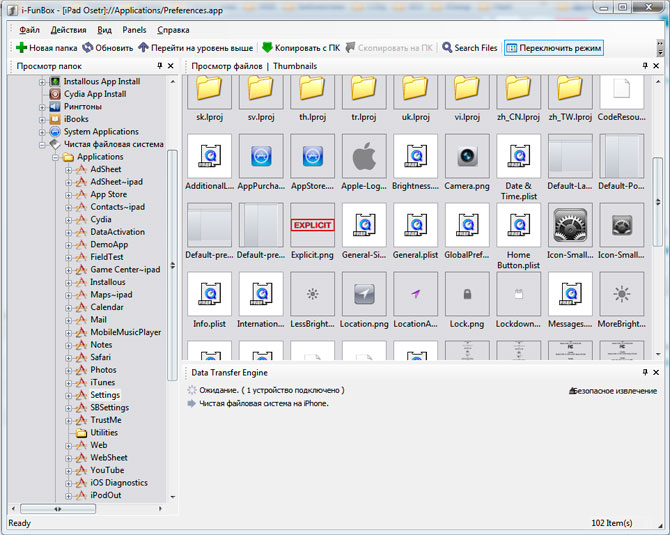
Task: Click the file thumbnails vertical scrollbar
Action: [x=657, y=200]
